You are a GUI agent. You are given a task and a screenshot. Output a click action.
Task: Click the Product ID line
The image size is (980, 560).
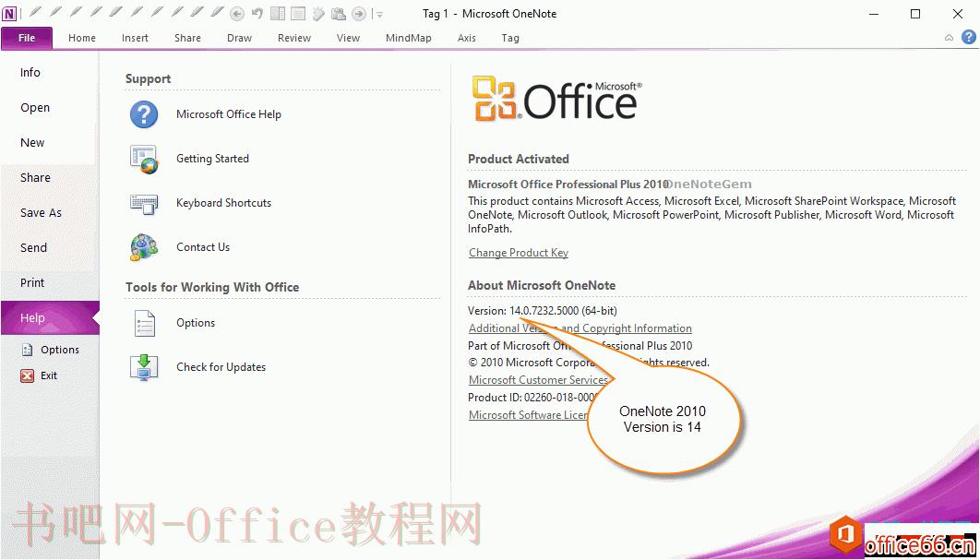pyautogui.click(x=532, y=398)
